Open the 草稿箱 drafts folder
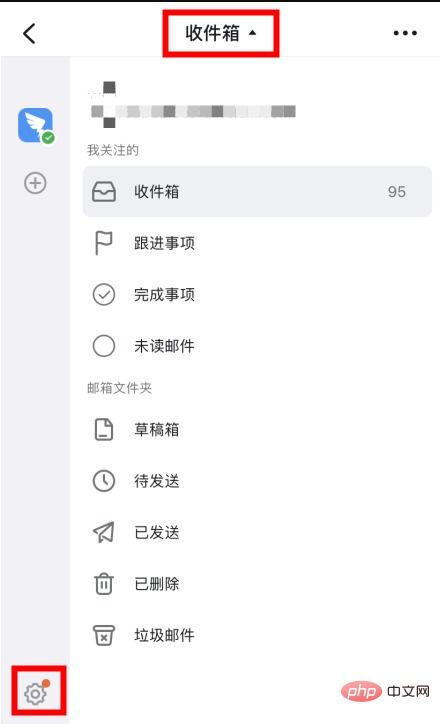 pyautogui.click(x=257, y=429)
